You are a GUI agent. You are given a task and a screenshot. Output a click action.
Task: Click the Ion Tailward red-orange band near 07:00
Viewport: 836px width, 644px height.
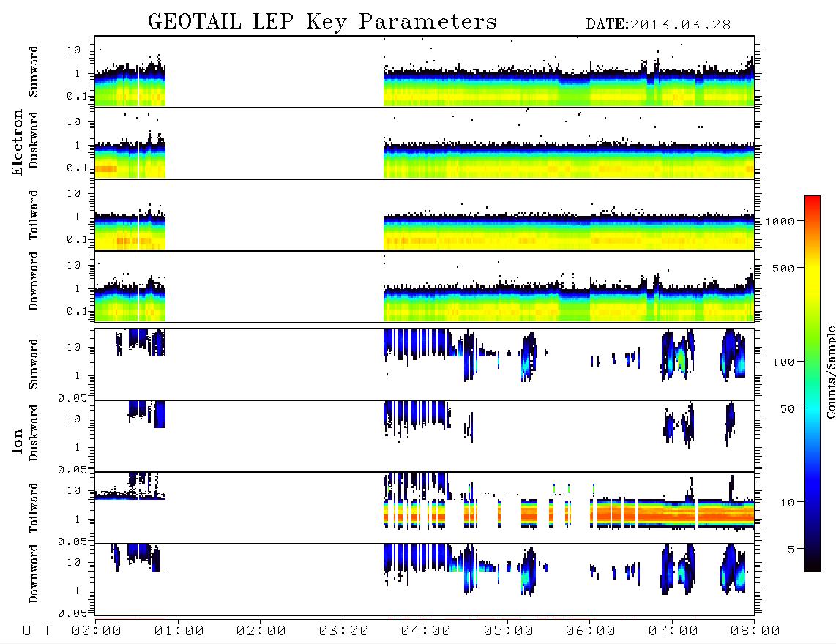673,514
